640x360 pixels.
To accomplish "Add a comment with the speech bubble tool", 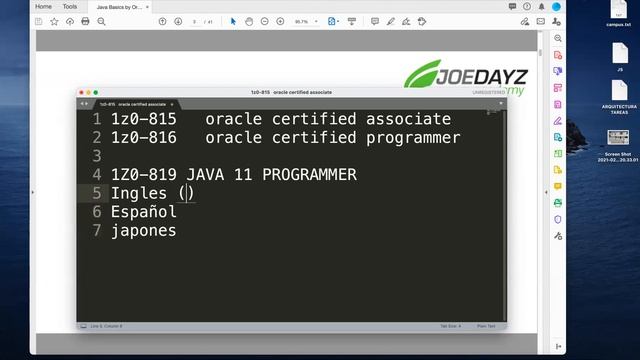I will tap(375, 22).
